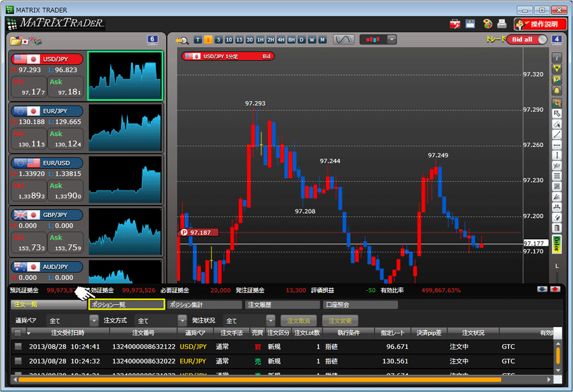Select the 2H timeframe
Viewport: 573px width, 392px height.
pos(271,40)
